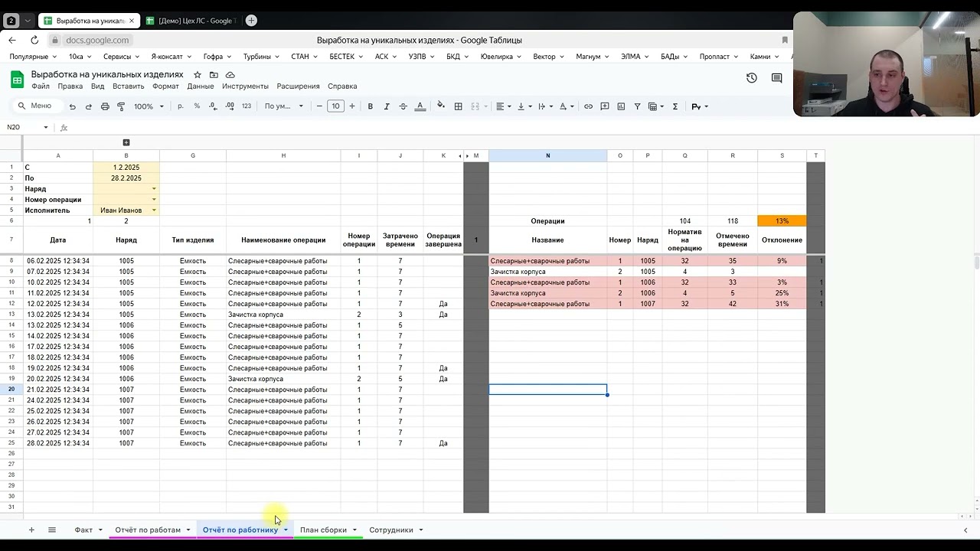Toggle italic formatting
This screenshot has width=980, height=551.
pyautogui.click(x=387, y=106)
